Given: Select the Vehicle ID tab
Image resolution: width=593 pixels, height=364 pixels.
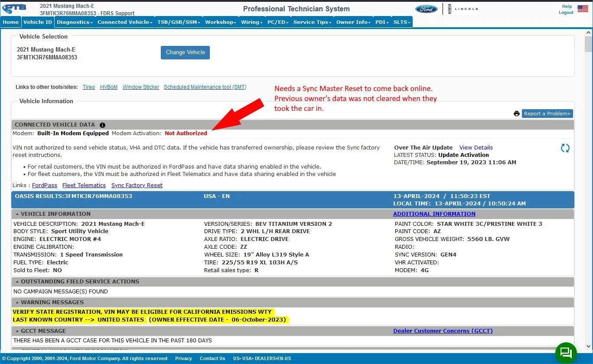Looking at the screenshot, I should [x=38, y=22].
